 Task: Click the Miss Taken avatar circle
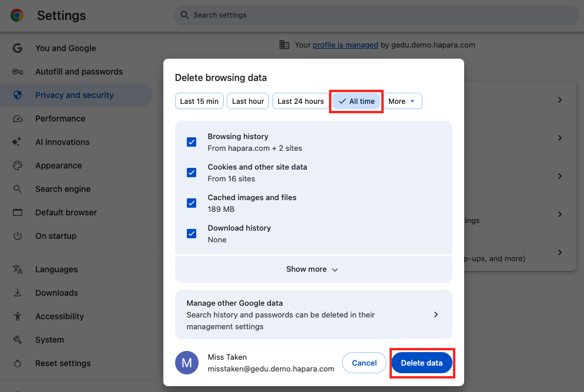[187, 363]
